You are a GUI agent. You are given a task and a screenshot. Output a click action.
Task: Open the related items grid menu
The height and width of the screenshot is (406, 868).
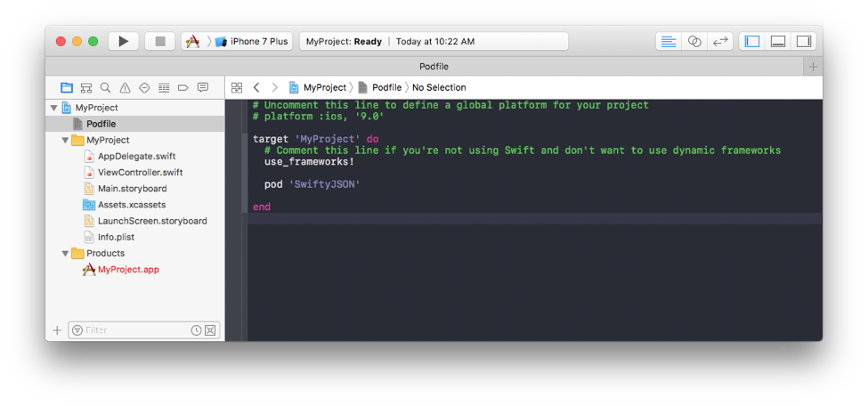coord(237,87)
